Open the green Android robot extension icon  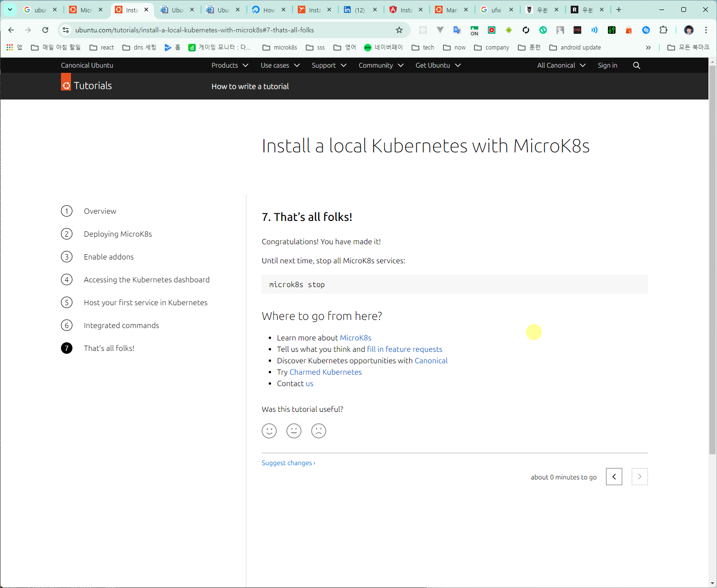point(509,30)
